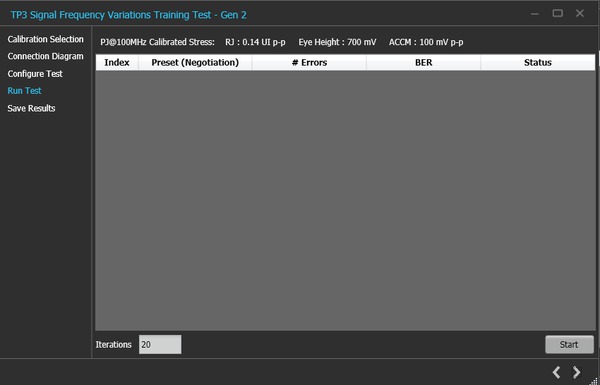This screenshot has width=600, height=385.
Task: Grab the window resize grip corner
Action: click(x=595, y=381)
